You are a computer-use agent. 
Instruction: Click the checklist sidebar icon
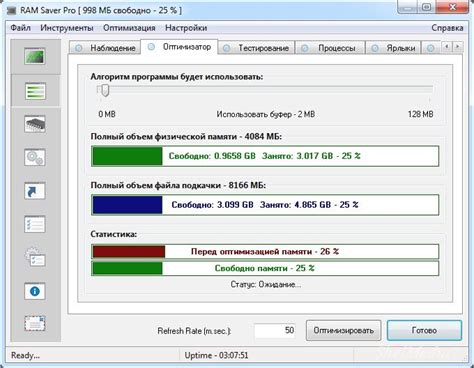click(35, 224)
